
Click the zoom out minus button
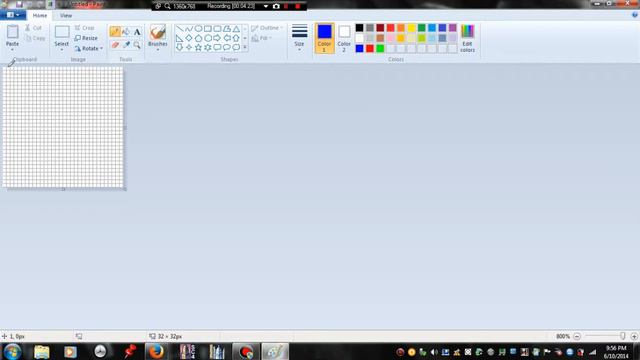577,336
